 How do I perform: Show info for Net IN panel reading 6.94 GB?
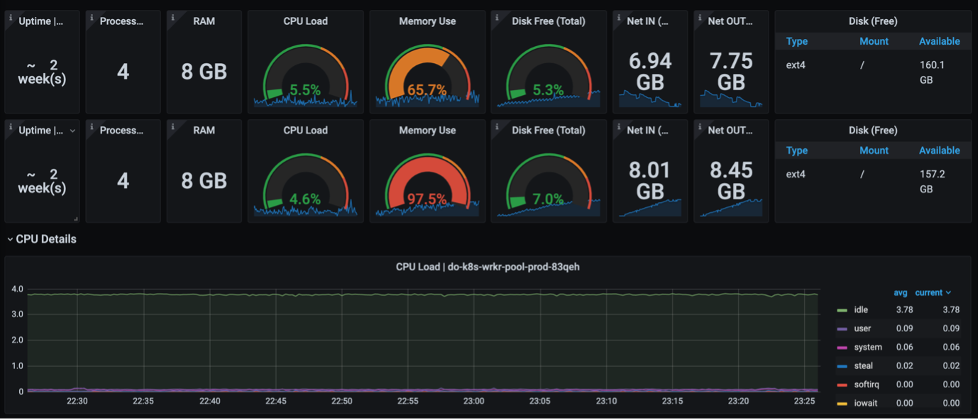tap(619, 17)
